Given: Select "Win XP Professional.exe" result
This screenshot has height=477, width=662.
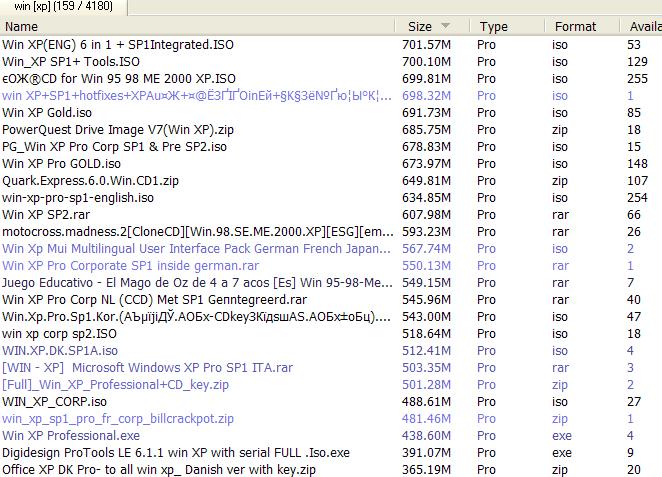Looking at the screenshot, I should 71,436.
